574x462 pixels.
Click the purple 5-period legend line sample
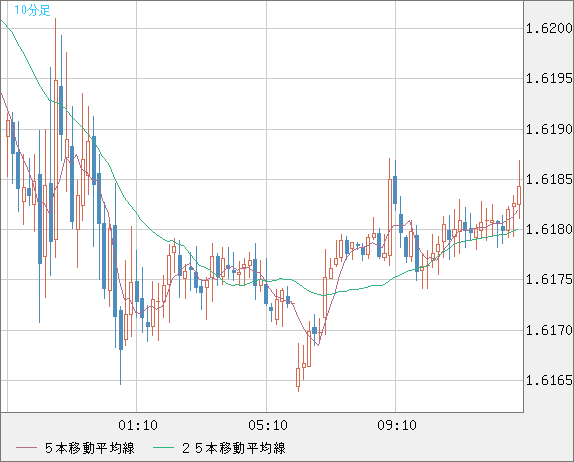(x=26, y=448)
